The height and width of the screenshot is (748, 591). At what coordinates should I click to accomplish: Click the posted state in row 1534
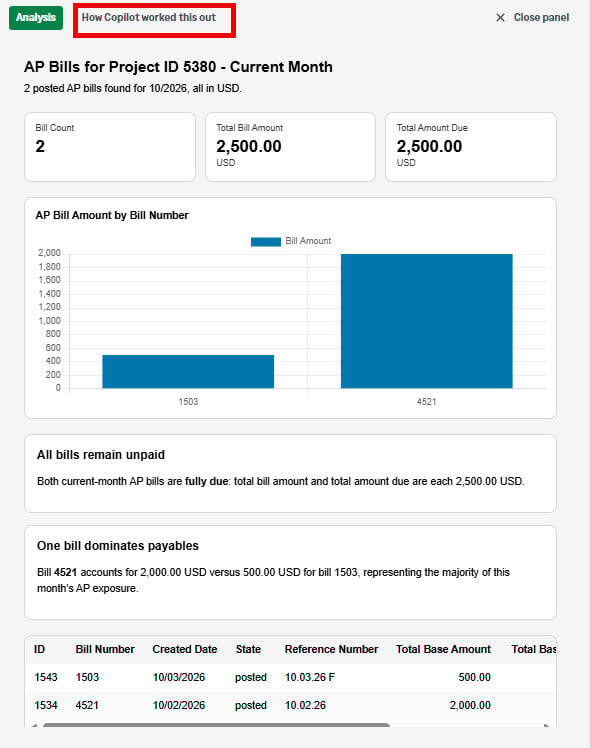(251, 705)
